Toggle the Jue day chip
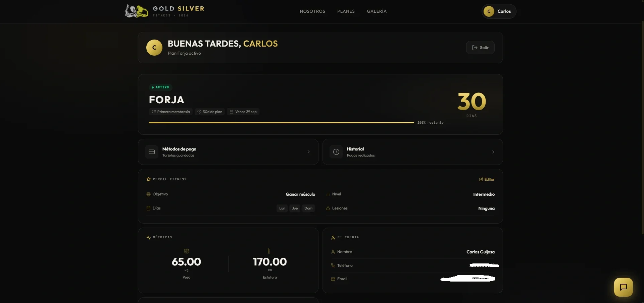 tap(295, 208)
